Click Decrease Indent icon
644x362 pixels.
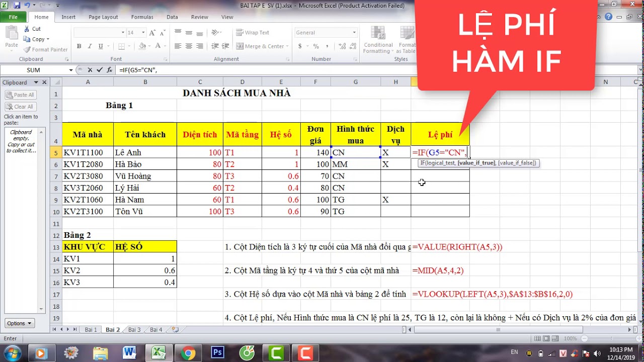coord(214,46)
